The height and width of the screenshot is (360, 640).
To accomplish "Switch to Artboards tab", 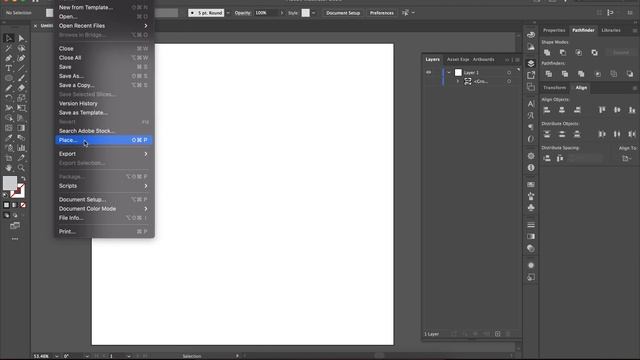I will click(x=484, y=60).
